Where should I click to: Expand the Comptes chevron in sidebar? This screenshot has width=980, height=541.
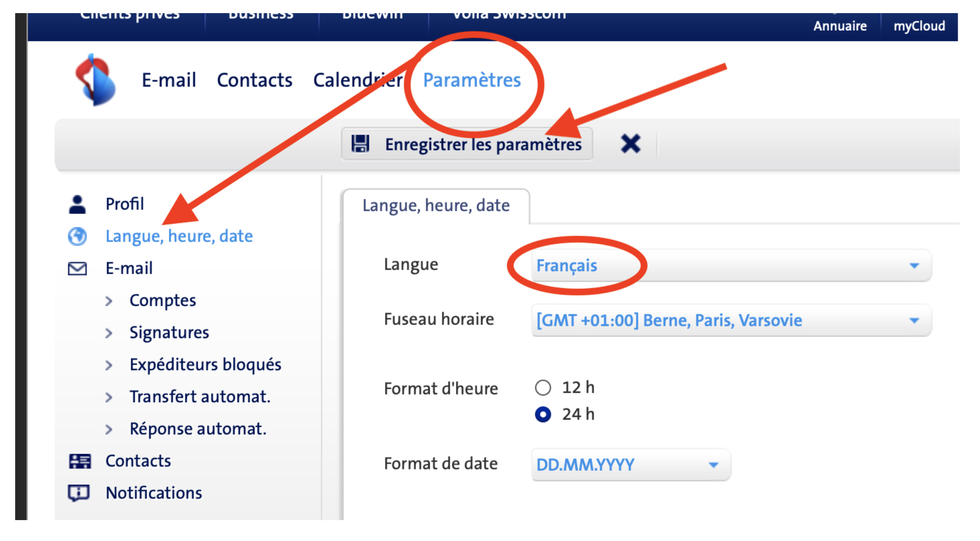109,301
